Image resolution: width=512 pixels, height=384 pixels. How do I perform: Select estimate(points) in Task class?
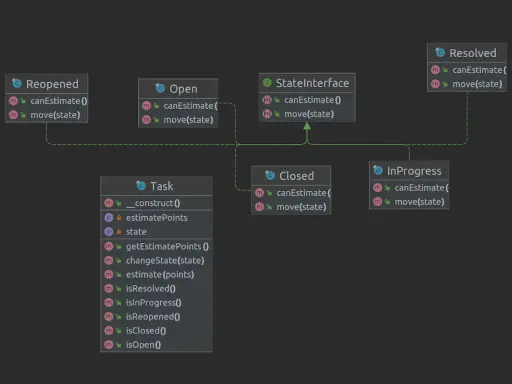(160, 275)
